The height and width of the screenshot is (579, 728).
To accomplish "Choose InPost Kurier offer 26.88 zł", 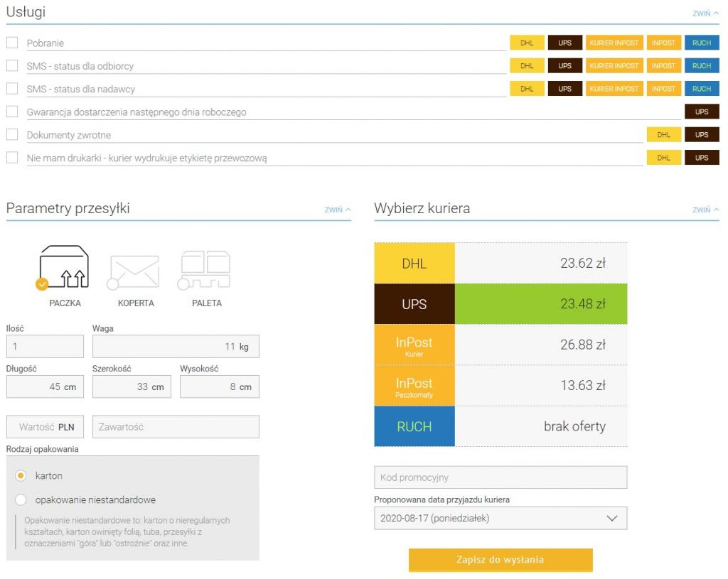I will (500, 345).
